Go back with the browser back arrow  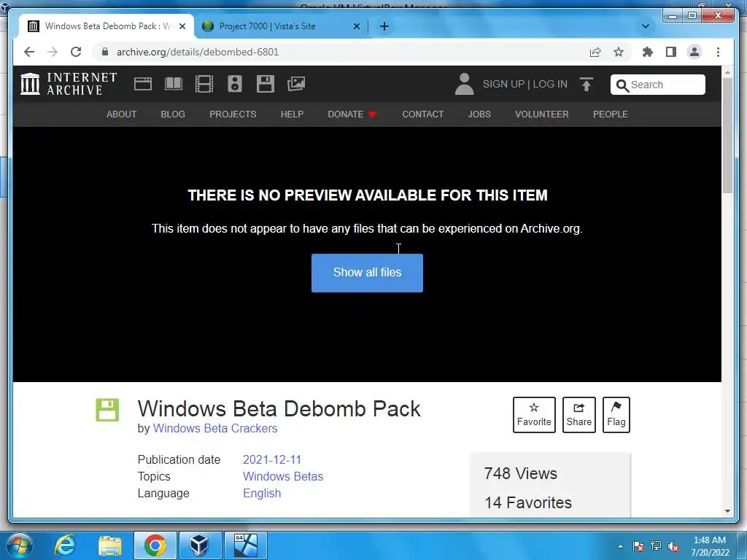point(29,52)
